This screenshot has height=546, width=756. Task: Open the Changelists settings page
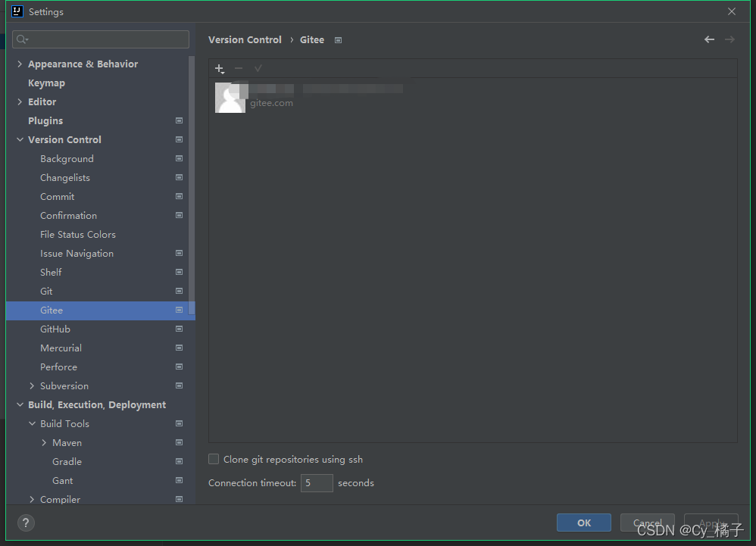65,178
